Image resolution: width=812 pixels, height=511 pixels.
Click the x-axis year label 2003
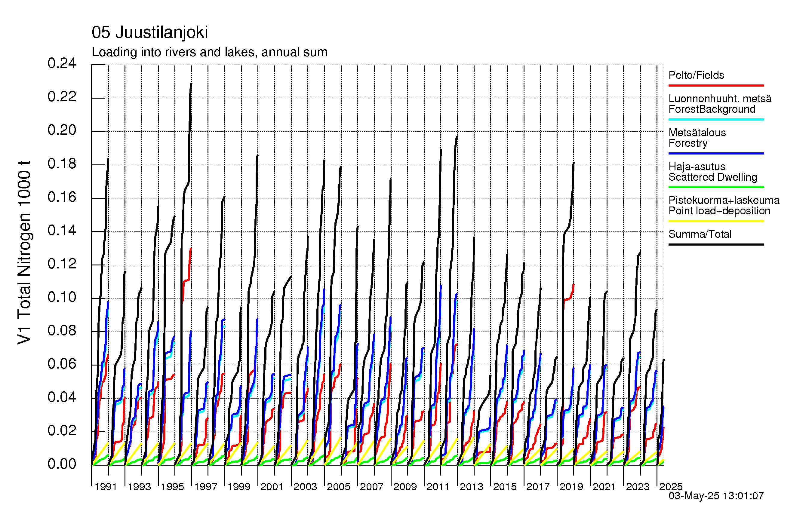click(x=305, y=487)
